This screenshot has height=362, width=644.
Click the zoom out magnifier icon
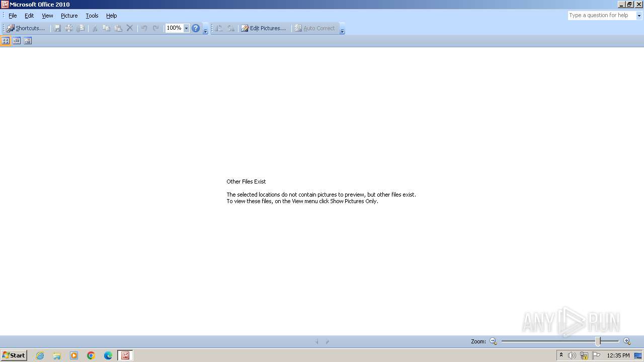493,341
